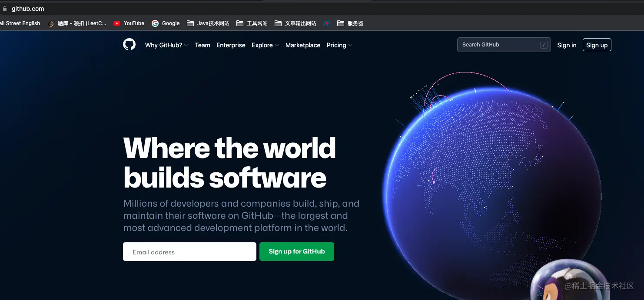Open the YouTube bookmark
Screen dimensions: 644x300
[x=129, y=23]
